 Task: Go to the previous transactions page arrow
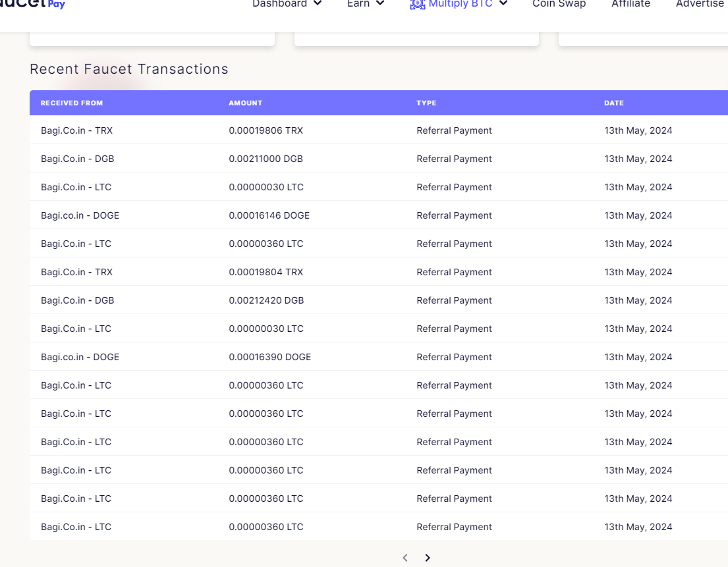point(405,558)
